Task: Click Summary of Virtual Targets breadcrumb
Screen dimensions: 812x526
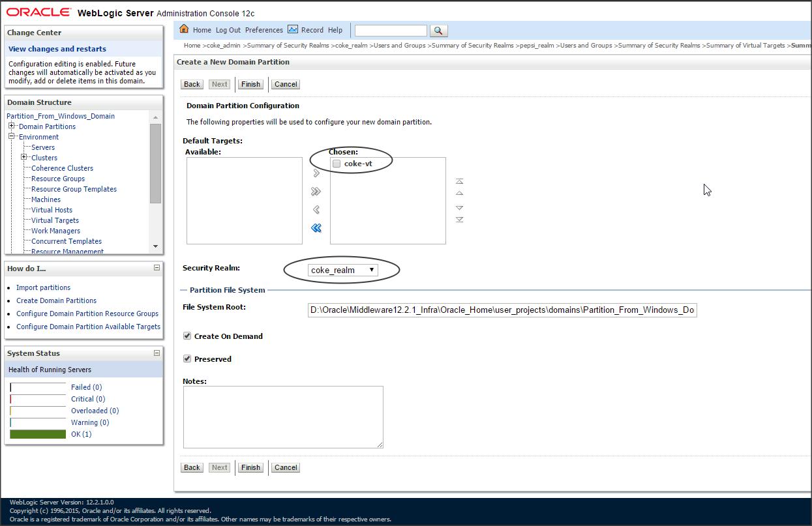Action: (745, 46)
